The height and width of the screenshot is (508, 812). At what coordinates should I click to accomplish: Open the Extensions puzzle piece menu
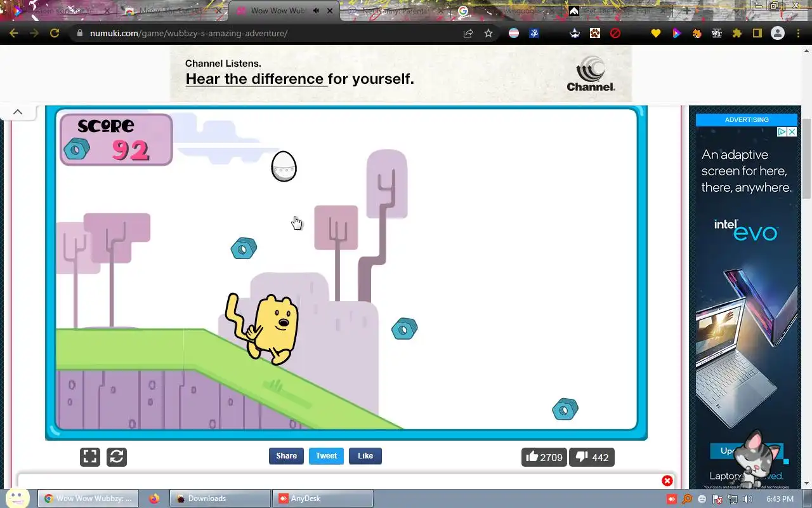(x=737, y=33)
